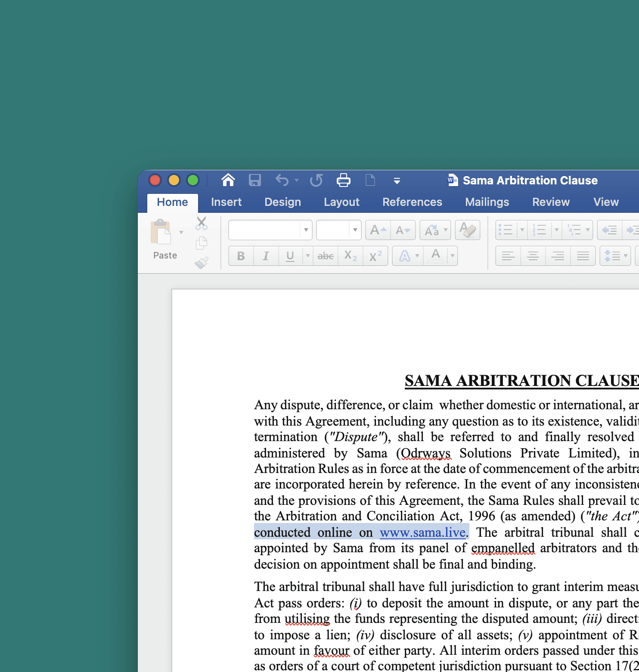Increase the font size
The width and height of the screenshot is (639, 672).
378,230
